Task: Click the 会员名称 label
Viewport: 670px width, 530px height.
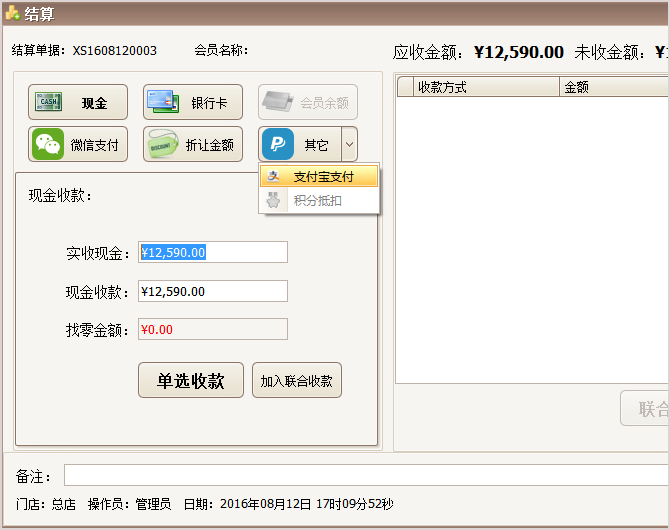Action: 221,50
